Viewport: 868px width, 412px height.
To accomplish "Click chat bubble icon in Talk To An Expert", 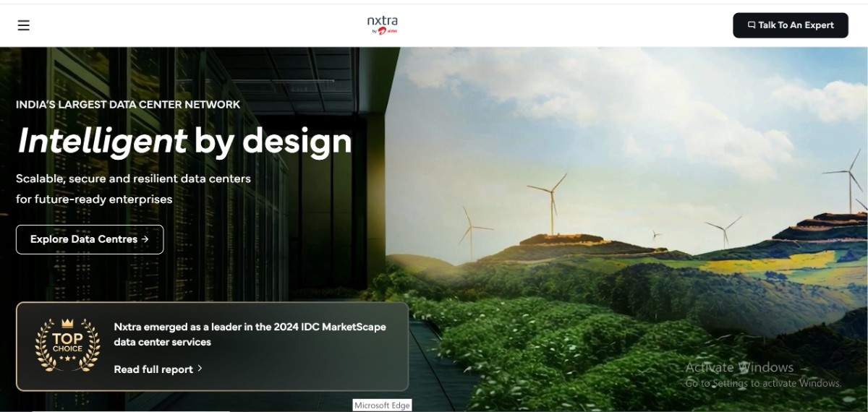I will click(x=752, y=25).
